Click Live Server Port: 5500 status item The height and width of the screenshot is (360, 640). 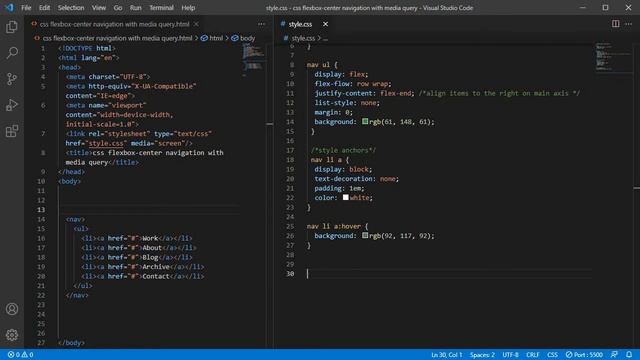point(584,355)
